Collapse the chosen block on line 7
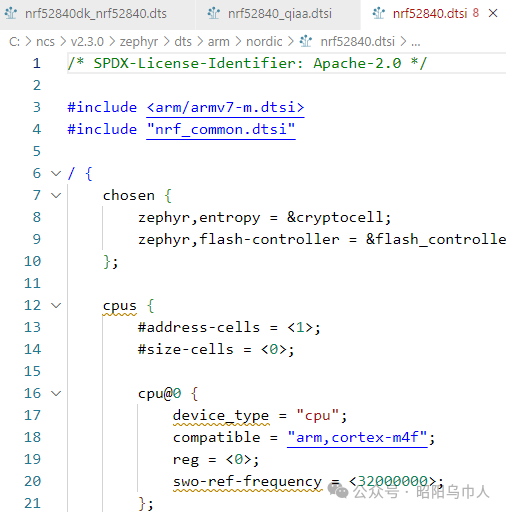 pyautogui.click(x=56, y=195)
